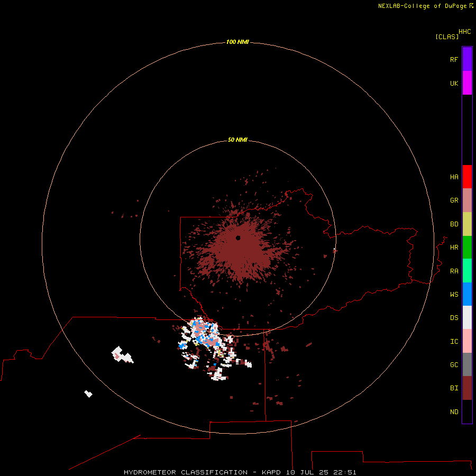476x476 pixels.
Task: Click the 10 JUL 25 date text
Action: tap(307, 472)
